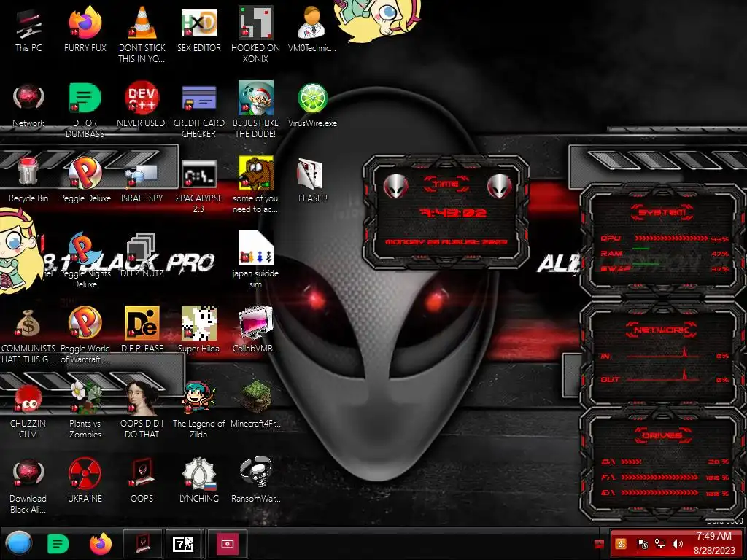Screen dimensions: 747x560
Task: Open the volume speaker tray icon
Action: click(677, 544)
